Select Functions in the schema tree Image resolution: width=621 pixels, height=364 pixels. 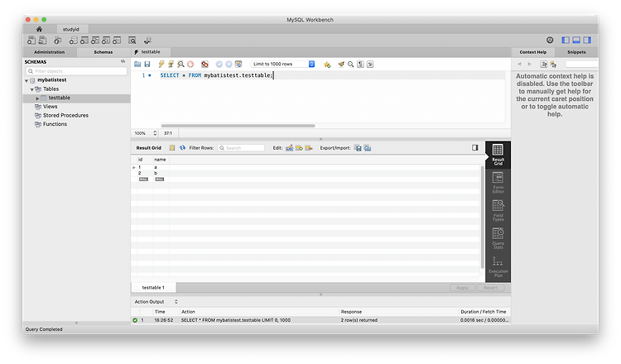pyautogui.click(x=55, y=124)
